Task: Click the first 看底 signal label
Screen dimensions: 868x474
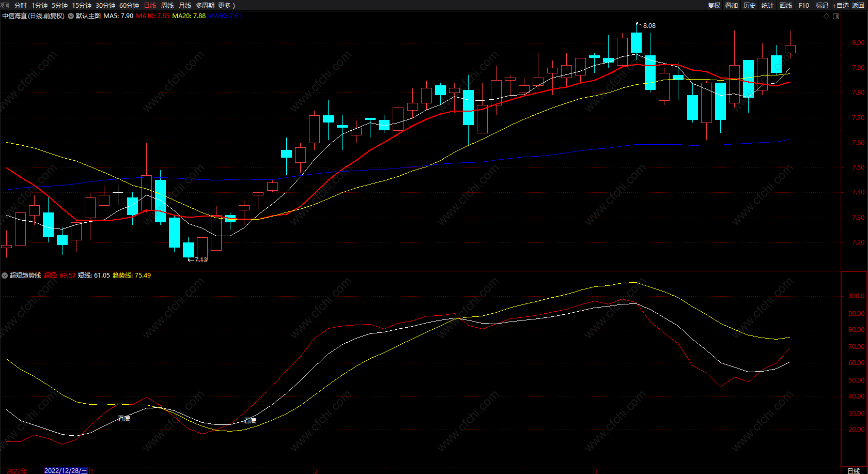Action: pos(124,419)
